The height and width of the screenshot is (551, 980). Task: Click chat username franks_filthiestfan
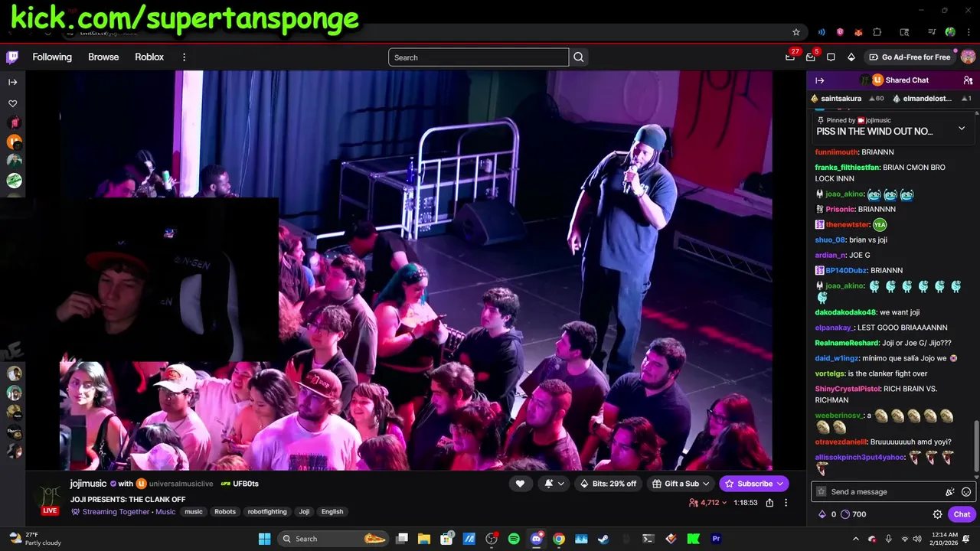coord(848,167)
